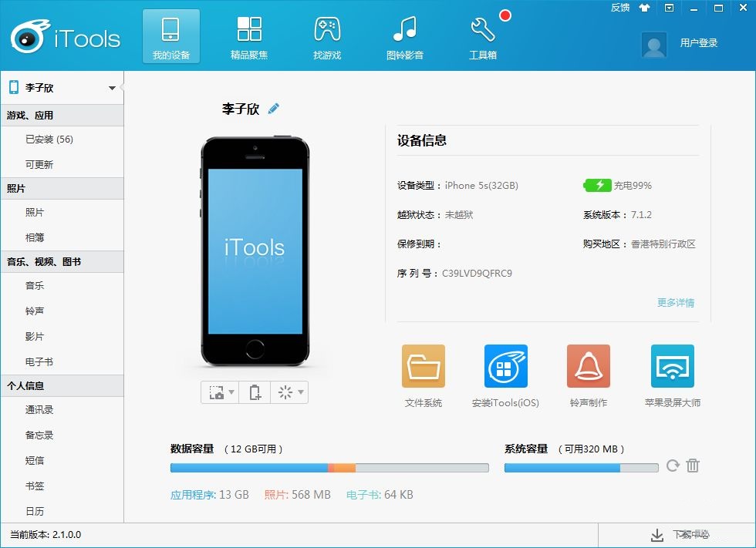Click the green charging battery icon
Screen dimensions: 756x548
(597, 186)
